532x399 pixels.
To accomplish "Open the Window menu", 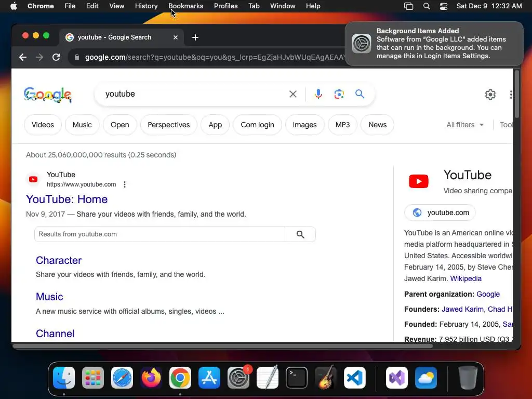I will point(283,6).
